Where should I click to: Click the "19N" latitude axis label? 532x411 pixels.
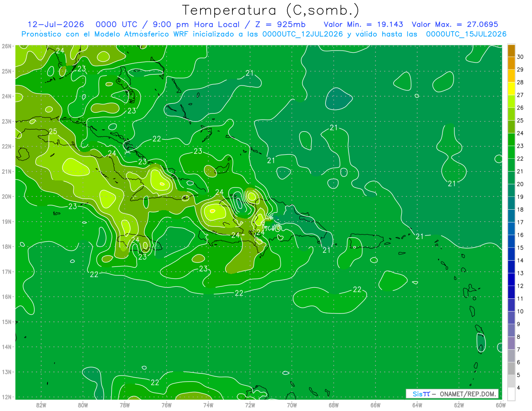click(x=7, y=222)
